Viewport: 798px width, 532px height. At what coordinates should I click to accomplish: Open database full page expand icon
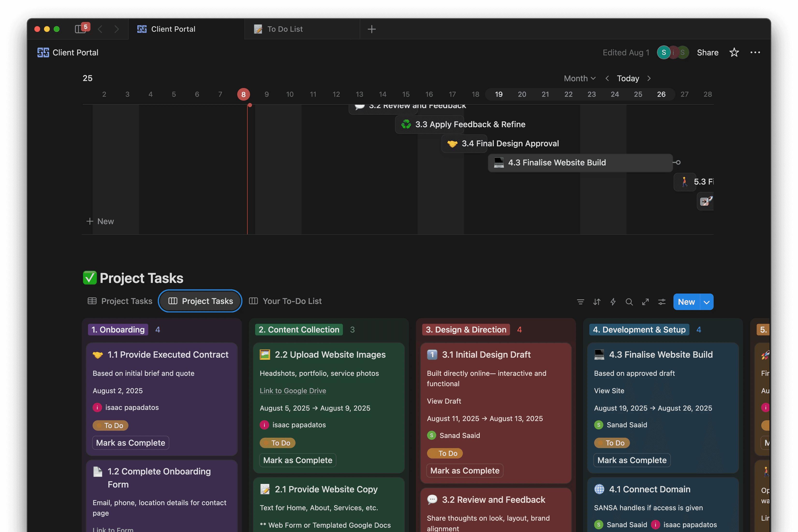click(645, 302)
